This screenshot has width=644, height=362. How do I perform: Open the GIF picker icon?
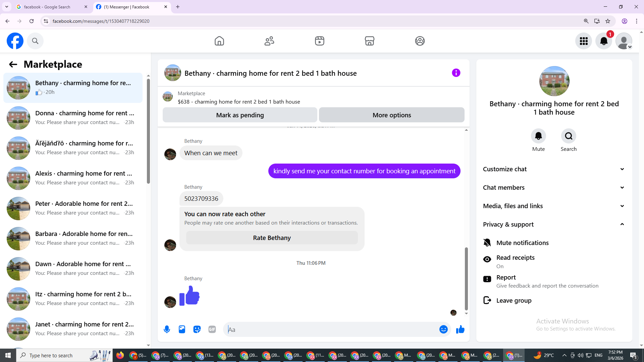212,329
